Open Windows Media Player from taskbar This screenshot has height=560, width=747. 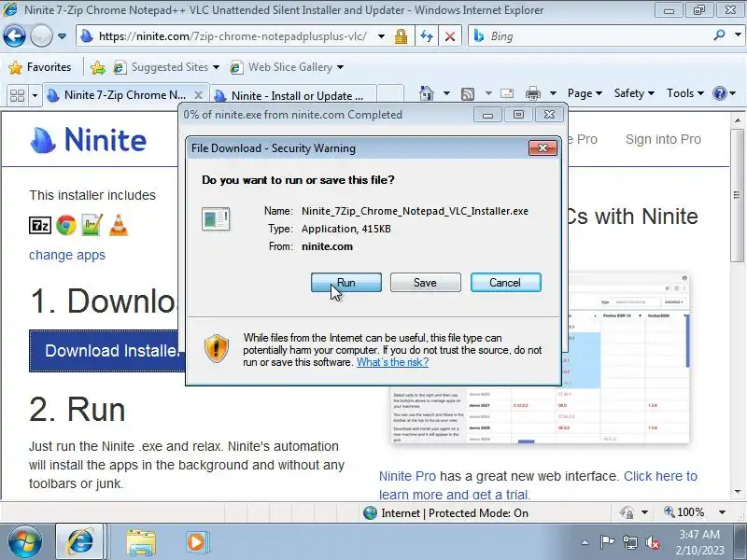[196, 542]
